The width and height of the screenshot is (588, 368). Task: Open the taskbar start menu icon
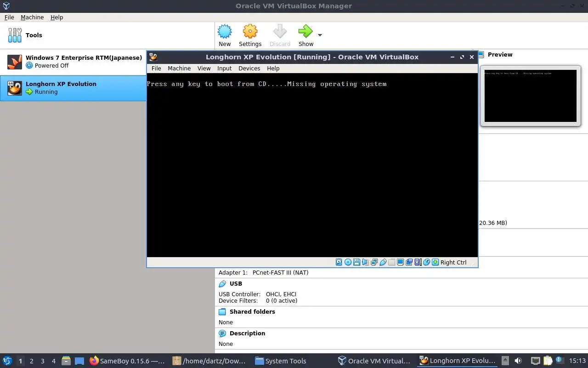(7, 361)
